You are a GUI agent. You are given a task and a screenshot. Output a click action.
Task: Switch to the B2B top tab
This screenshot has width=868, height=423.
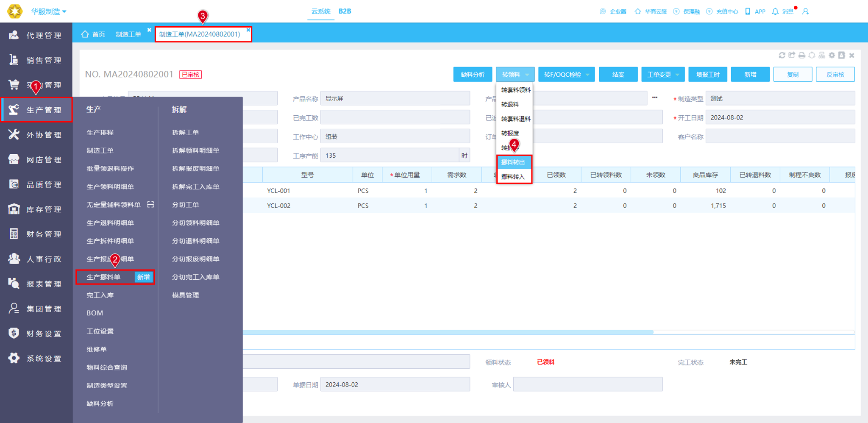point(345,11)
